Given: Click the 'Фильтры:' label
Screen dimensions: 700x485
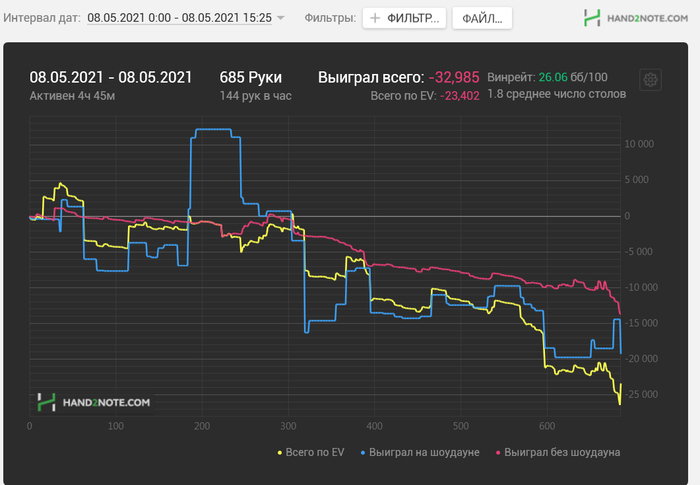Looking at the screenshot, I should 330,18.
